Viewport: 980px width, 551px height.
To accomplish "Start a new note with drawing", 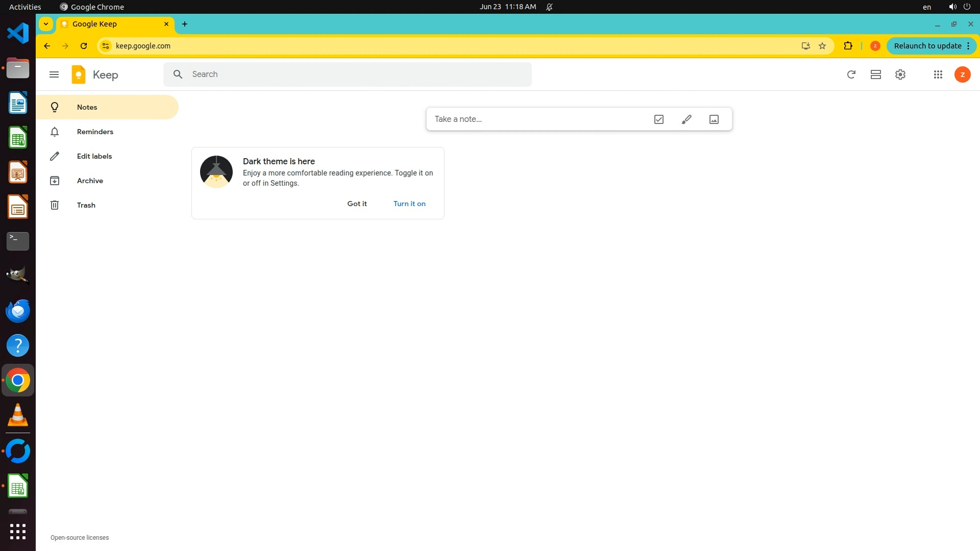I will 687,119.
